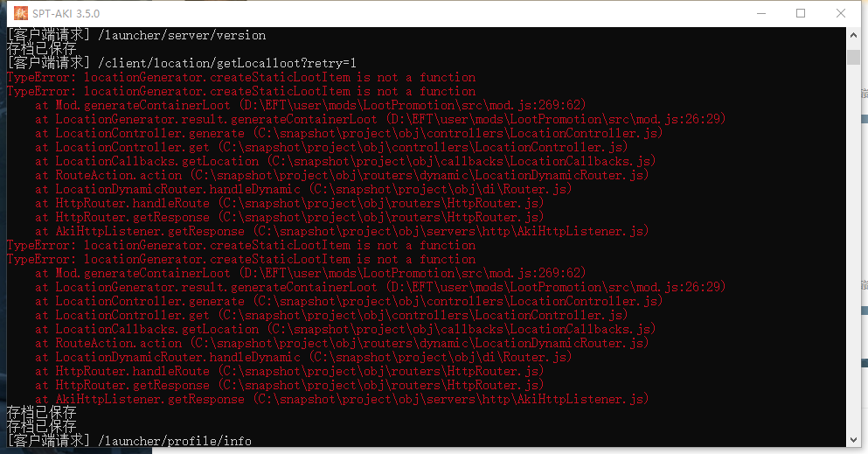Click the scrollbar up arrow

tap(853, 35)
